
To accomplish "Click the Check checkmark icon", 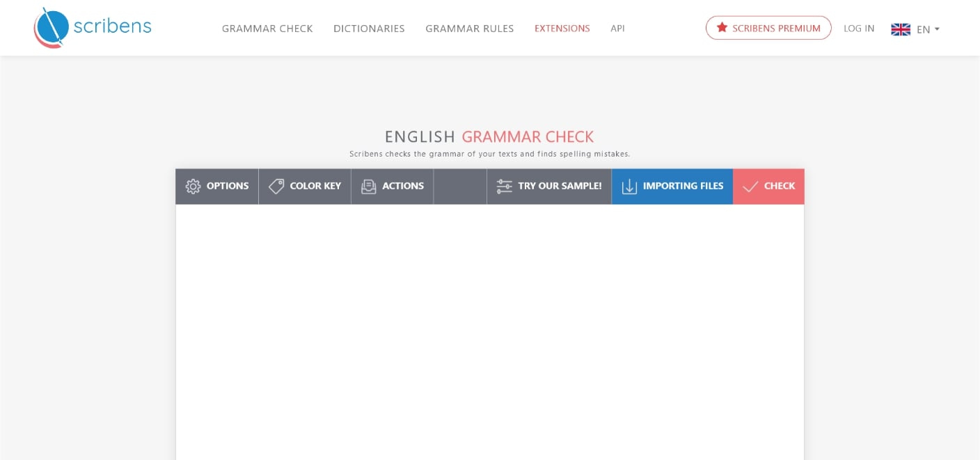I will (x=750, y=187).
